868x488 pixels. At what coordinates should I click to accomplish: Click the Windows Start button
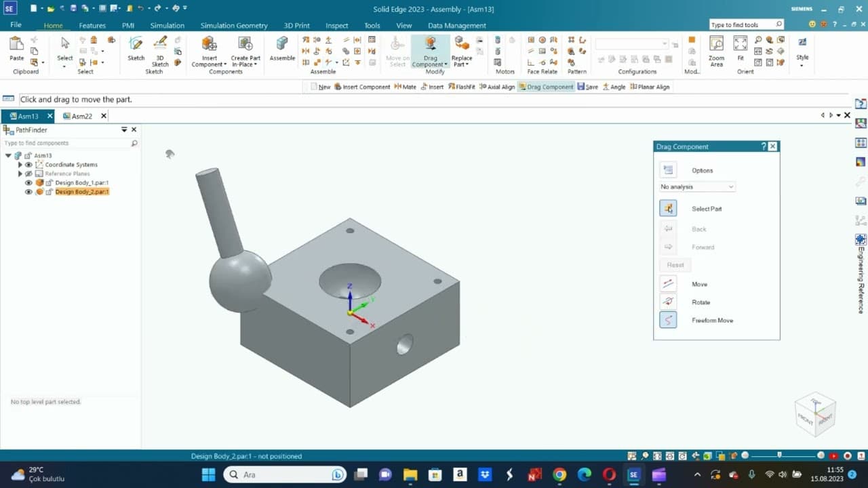(208, 474)
